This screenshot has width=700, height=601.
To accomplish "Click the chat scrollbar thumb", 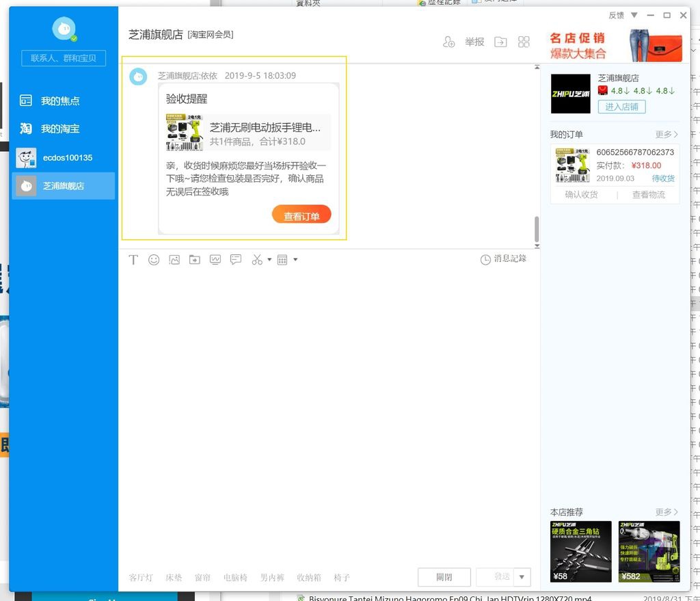I will coord(537,228).
